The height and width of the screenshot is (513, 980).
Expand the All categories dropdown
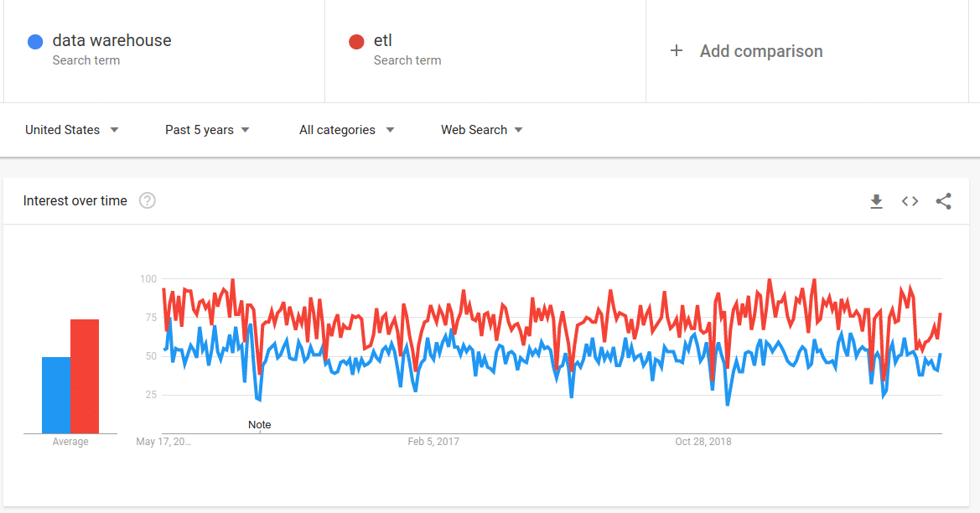click(x=347, y=130)
